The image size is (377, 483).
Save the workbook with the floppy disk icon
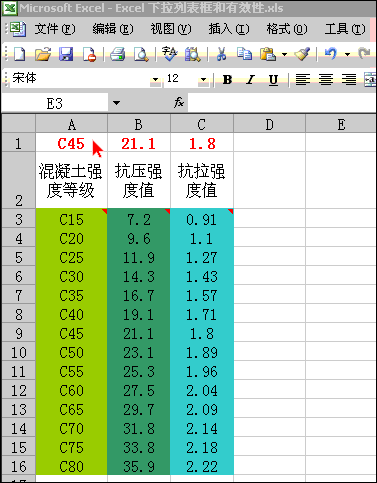(x=66, y=54)
